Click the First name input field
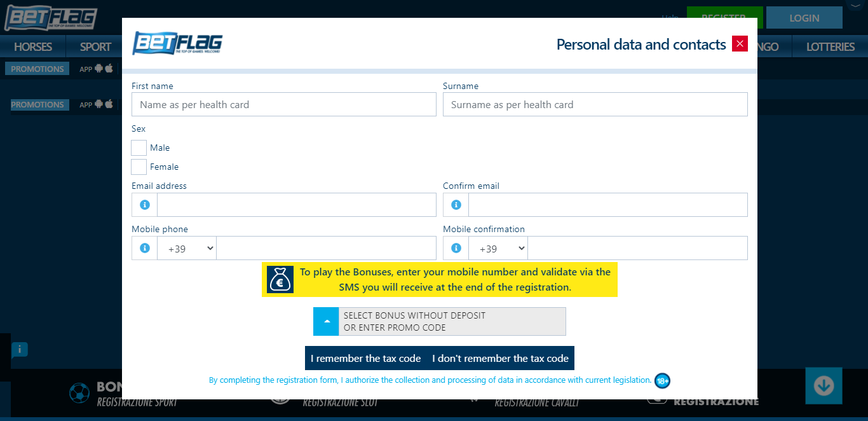 coord(283,105)
